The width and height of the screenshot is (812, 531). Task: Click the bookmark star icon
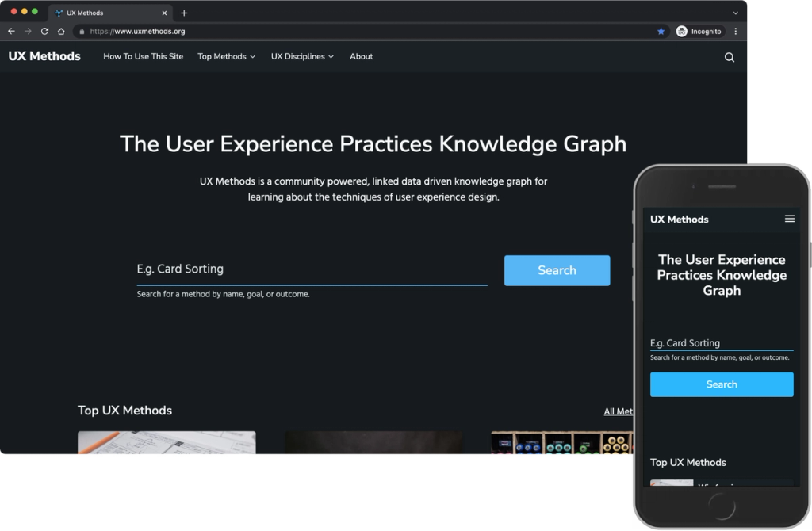pos(661,31)
